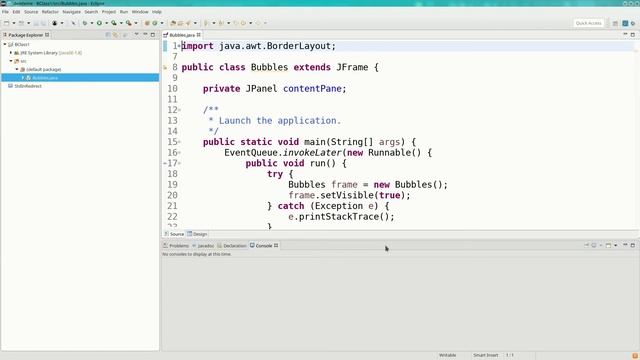Switch to the Javadoc tab

point(203,246)
